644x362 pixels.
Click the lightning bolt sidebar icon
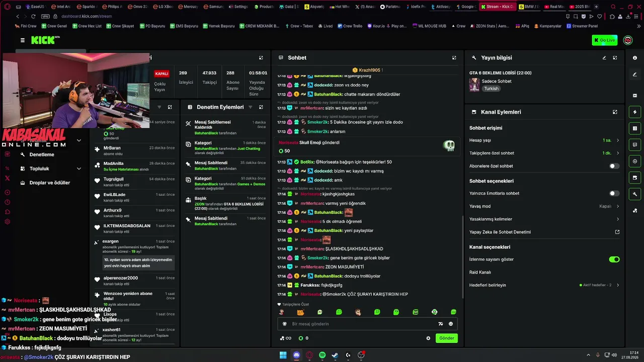pos(635,112)
